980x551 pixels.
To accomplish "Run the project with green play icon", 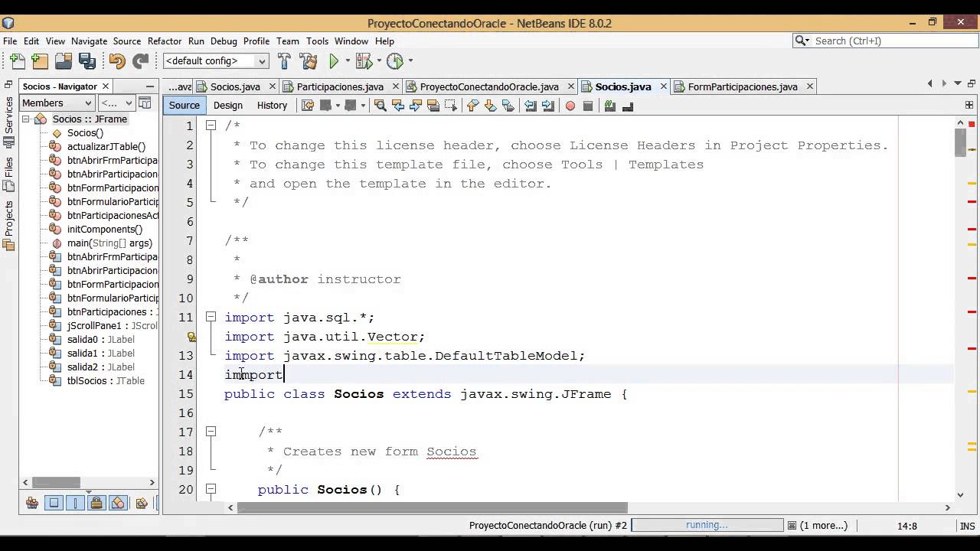I will pyautogui.click(x=334, y=60).
